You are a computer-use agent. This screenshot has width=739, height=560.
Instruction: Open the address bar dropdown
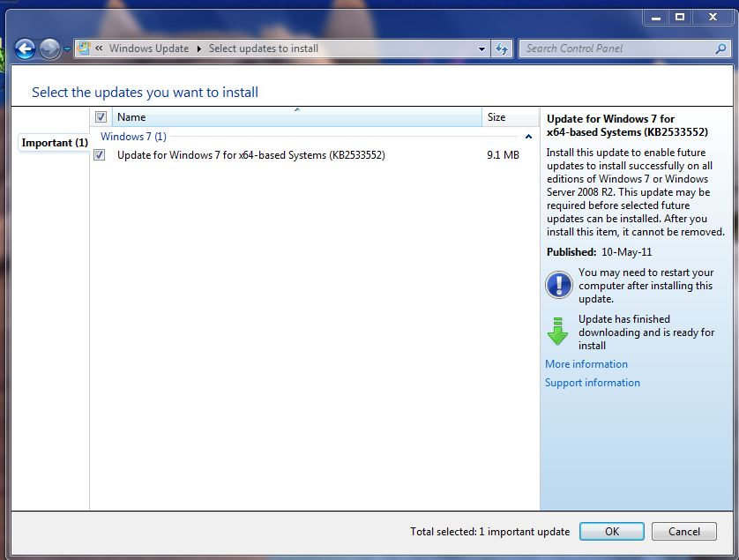tap(481, 49)
